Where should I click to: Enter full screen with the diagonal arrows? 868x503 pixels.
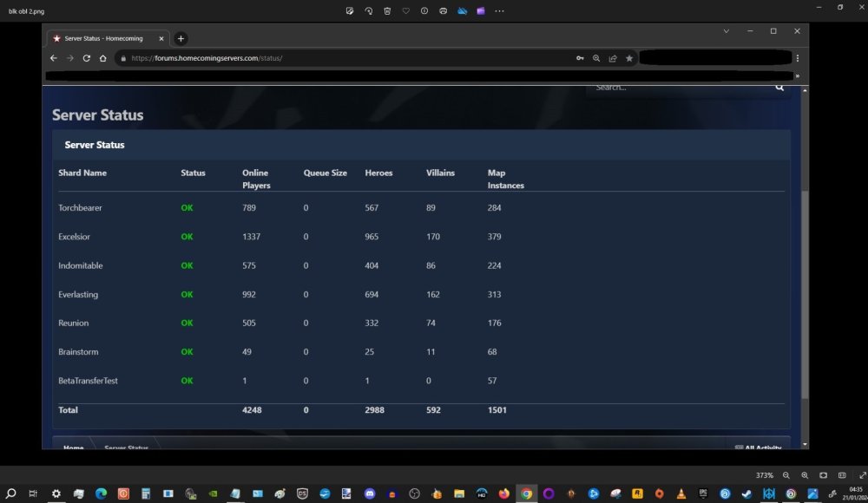coord(862,475)
